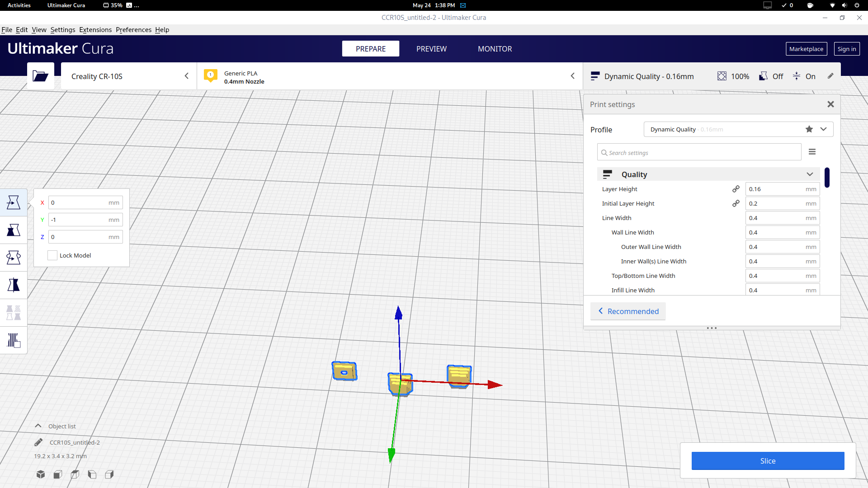Click the Wall Line Width value field
The height and width of the screenshot is (488, 868).
pyautogui.click(x=783, y=232)
